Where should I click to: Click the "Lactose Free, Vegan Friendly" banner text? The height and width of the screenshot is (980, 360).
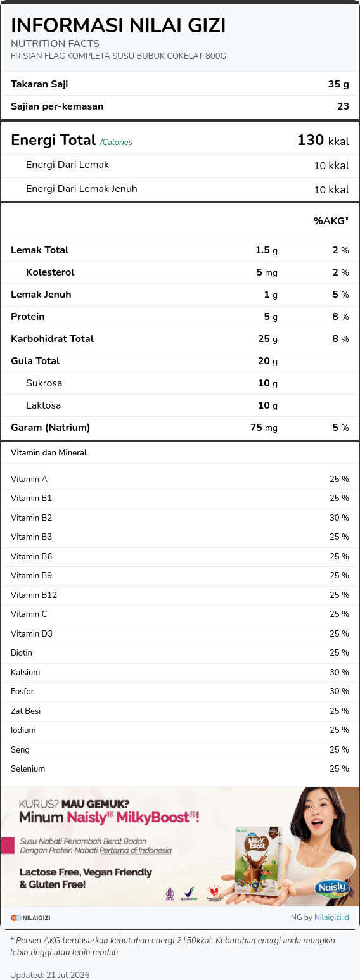coord(86,872)
